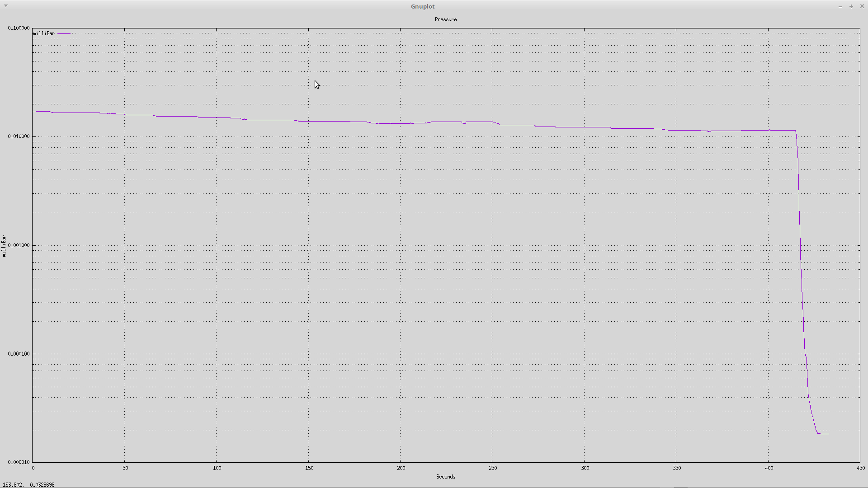Click the x-axis tick label 300
Screen dimensions: 868x488
coord(585,468)
